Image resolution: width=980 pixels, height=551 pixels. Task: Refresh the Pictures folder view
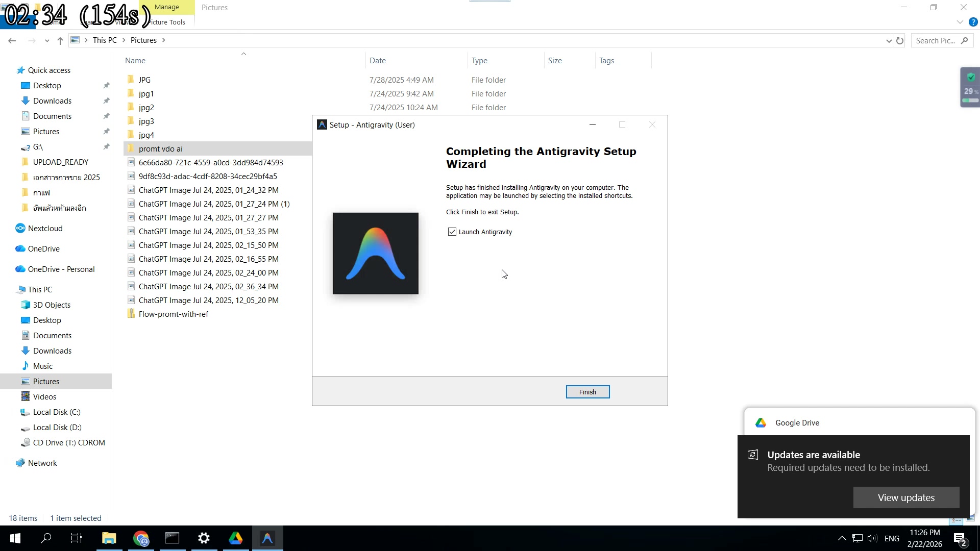899,40
